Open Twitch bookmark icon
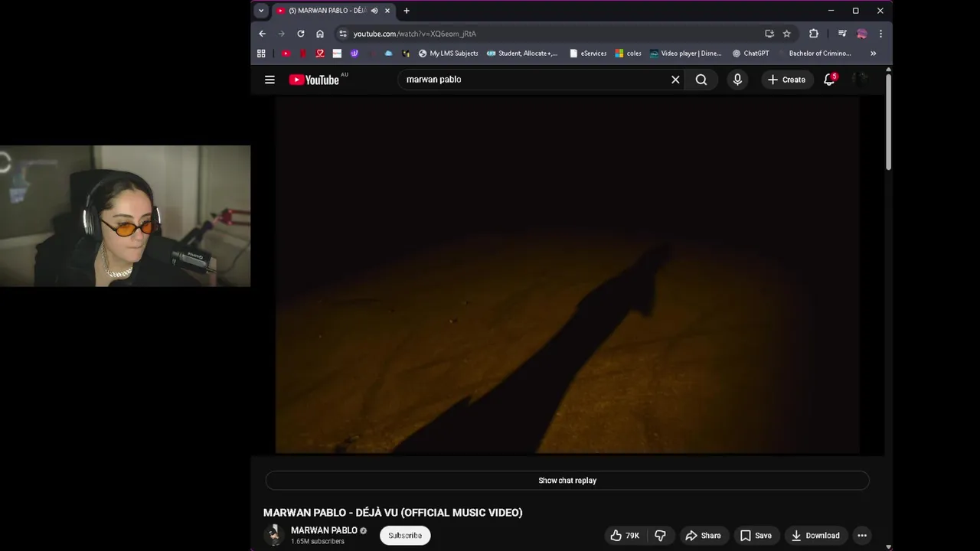Image resolution: width=980 pixels, height=551 pixels. coord(354,54)
